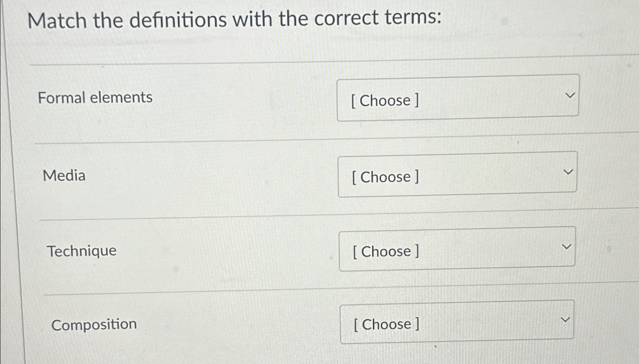The height and width of the screenshot is (364, 639).
Task: Click the chevron on the Formal elements dropdown
Action: (570, 96)
